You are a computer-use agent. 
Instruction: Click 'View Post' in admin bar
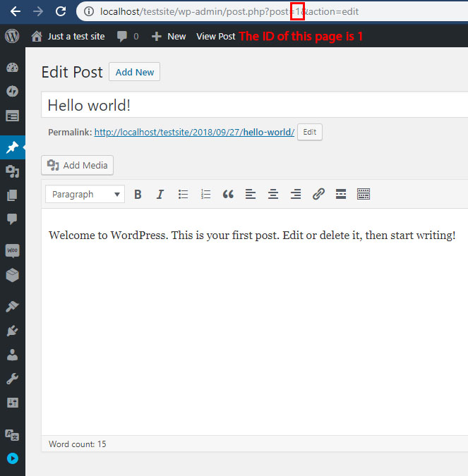pyautogui.click(x=215, y=36)
